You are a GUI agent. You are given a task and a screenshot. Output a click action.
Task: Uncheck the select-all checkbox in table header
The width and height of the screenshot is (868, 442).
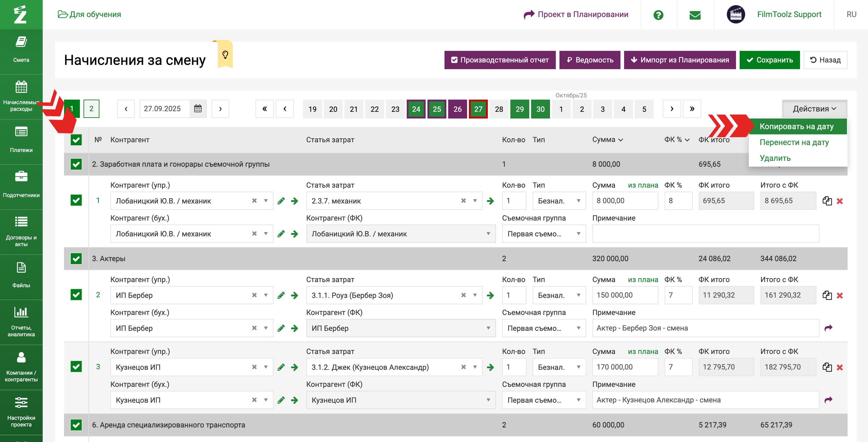click(76, 140)
